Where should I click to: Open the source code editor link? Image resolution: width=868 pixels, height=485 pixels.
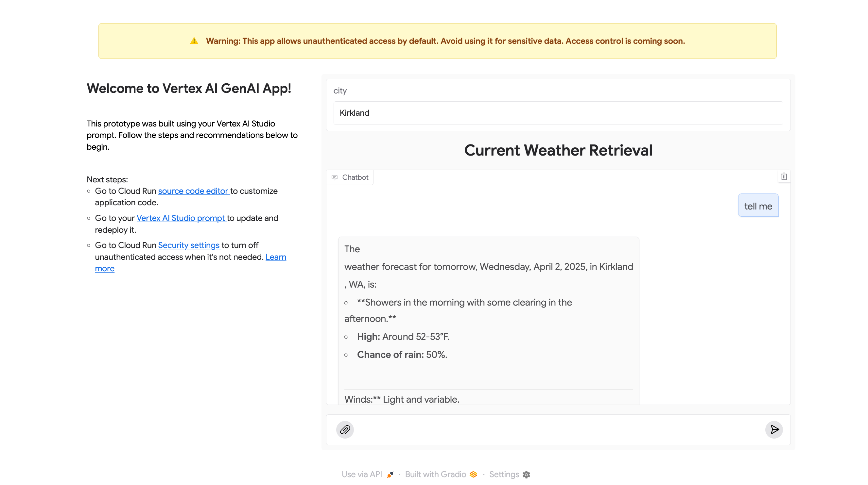coord(193,191)
